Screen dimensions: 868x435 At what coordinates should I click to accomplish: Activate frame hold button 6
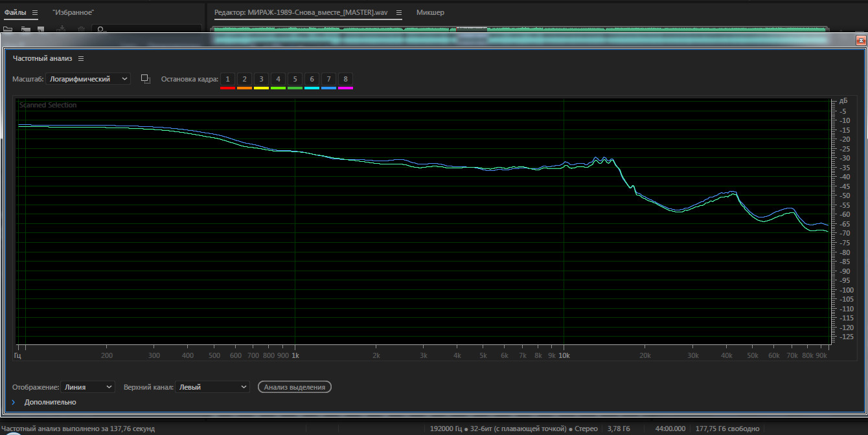[x=312, y=80]
